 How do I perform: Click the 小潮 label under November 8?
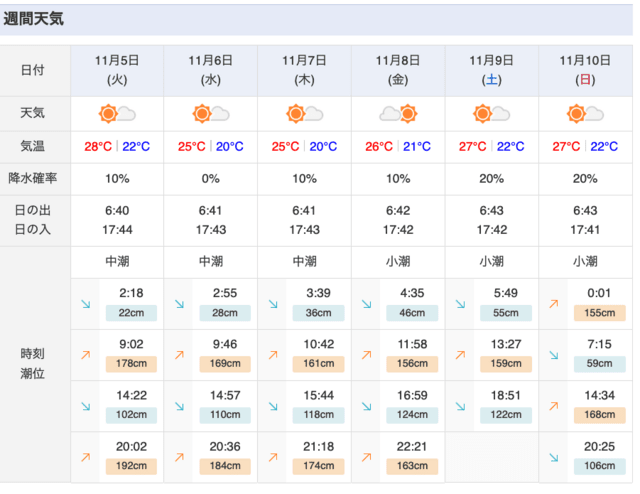click(x=398, y=261)
